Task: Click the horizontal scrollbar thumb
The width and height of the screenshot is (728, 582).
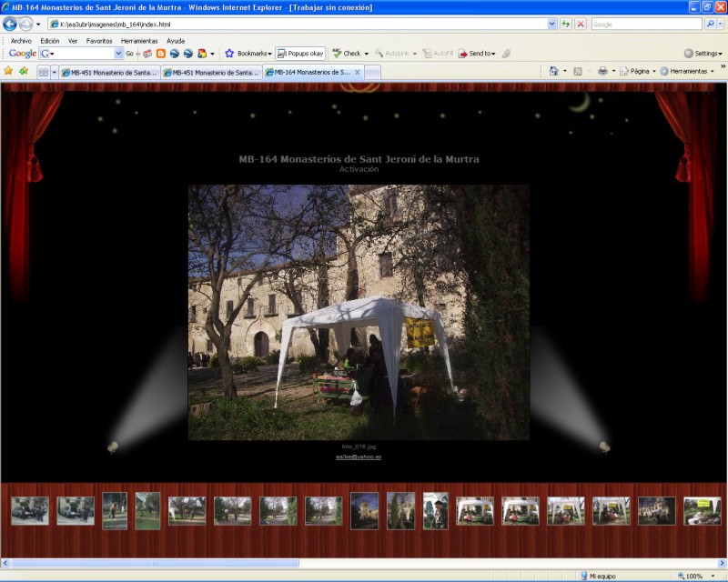Action: [155, 563]
